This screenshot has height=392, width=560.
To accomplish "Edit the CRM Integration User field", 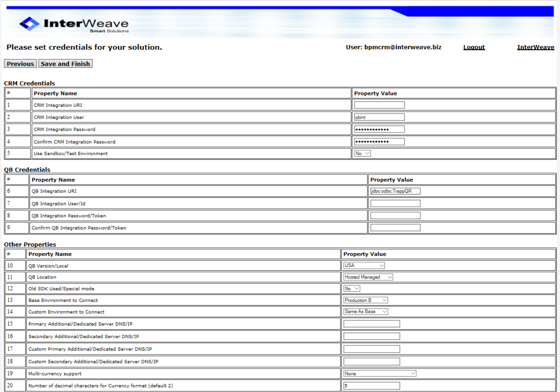I will 379,117.
